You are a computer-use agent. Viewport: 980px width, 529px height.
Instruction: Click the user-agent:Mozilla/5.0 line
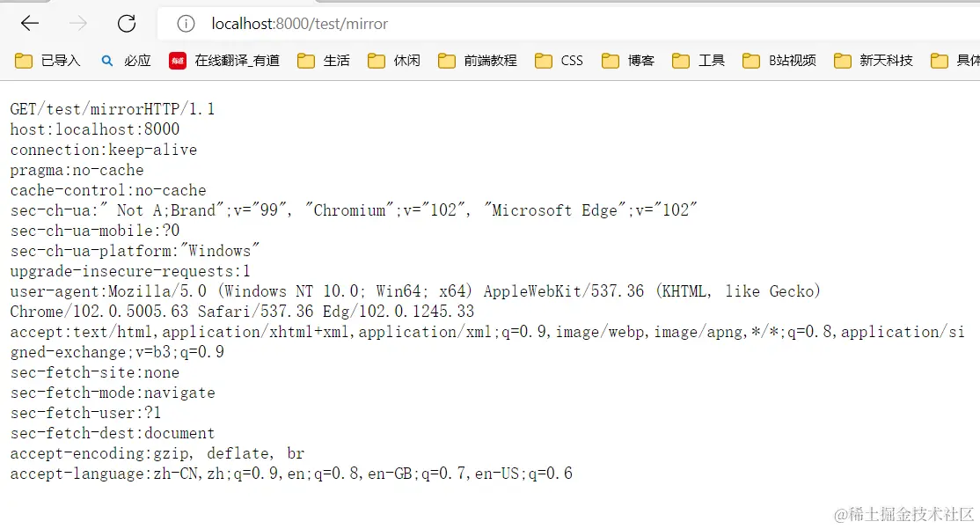[x=415, y=291]
